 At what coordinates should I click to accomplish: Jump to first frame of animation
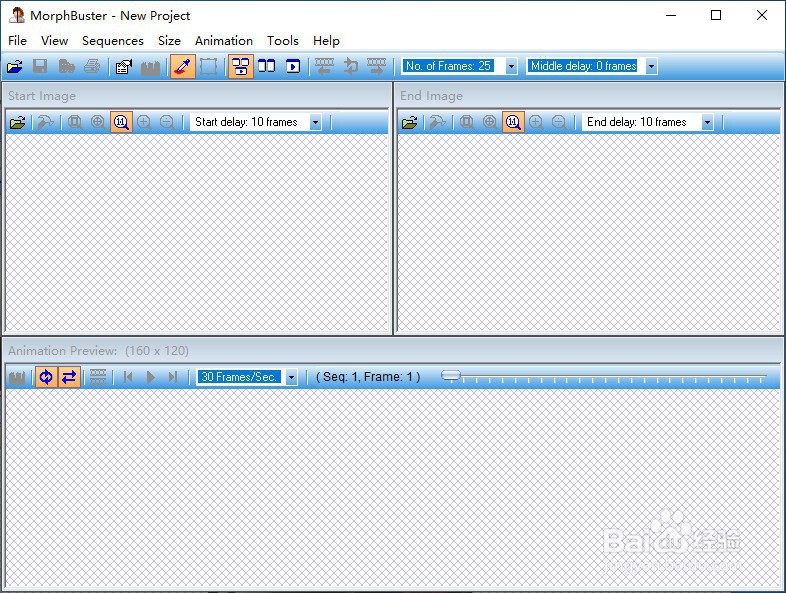tap(128, 377)
